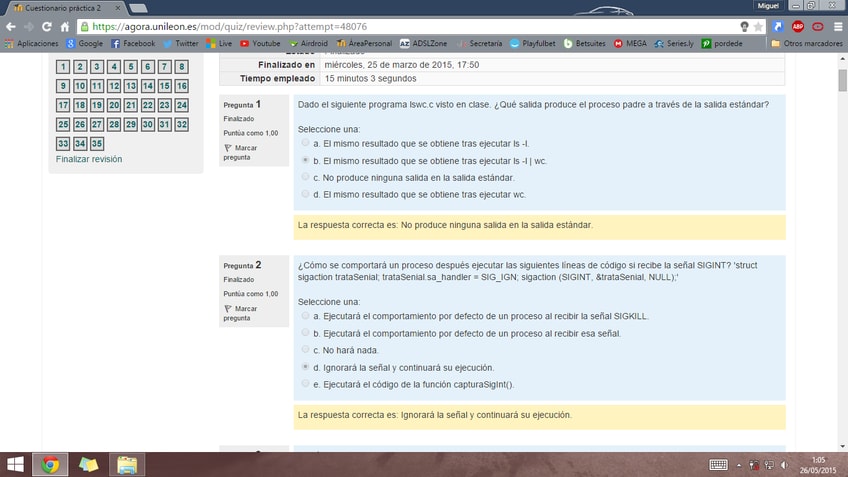848x477 pixels.
Task: Jump to question 1 in navigation
Action: 63,67
